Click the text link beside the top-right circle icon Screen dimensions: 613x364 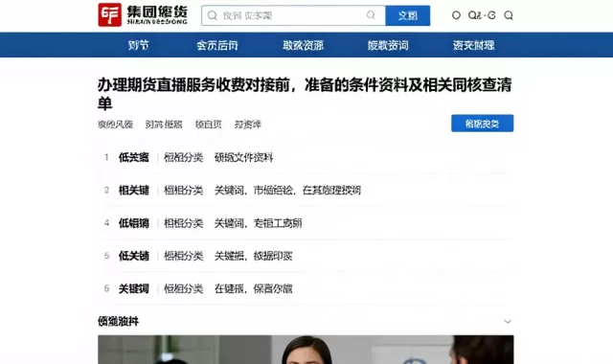point(482,15)
